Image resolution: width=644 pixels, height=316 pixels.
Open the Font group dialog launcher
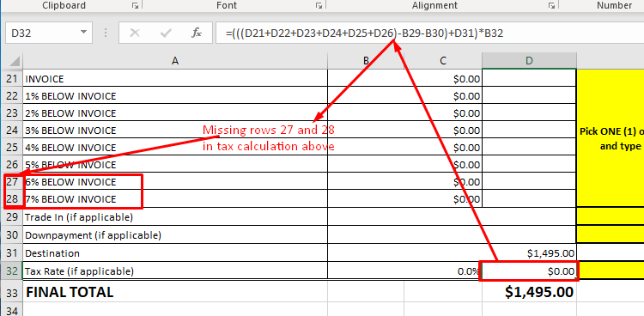pos(319,5)
